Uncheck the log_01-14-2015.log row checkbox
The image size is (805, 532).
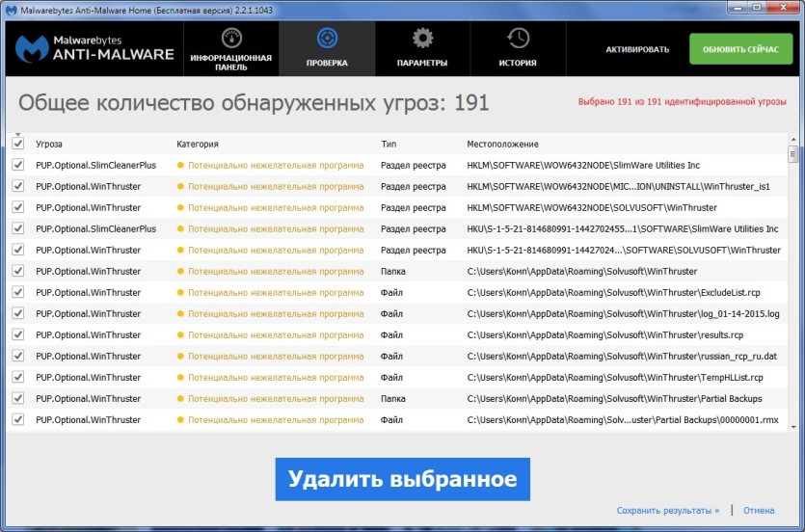(x=18, y=313)
